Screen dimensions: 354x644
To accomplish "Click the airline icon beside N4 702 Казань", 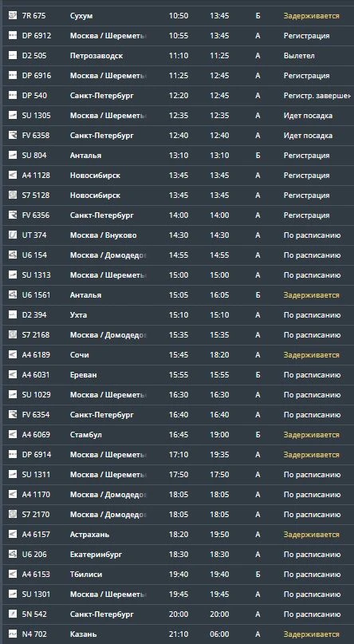I will [x=13, y=634].
